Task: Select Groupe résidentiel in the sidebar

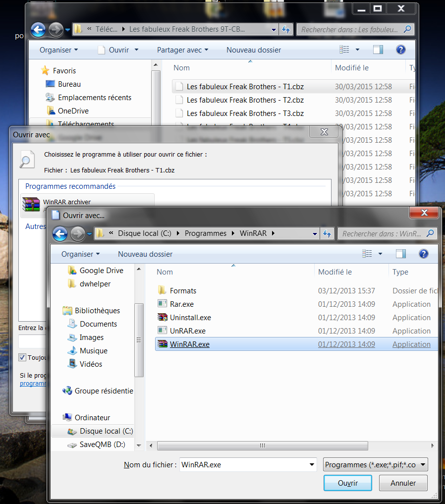Action: 104,391
